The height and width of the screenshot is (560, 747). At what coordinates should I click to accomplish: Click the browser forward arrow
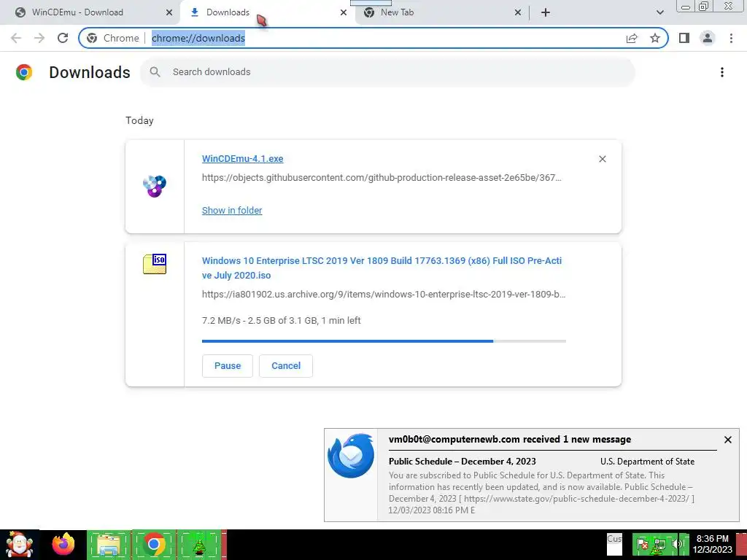[x=39, y=38]
